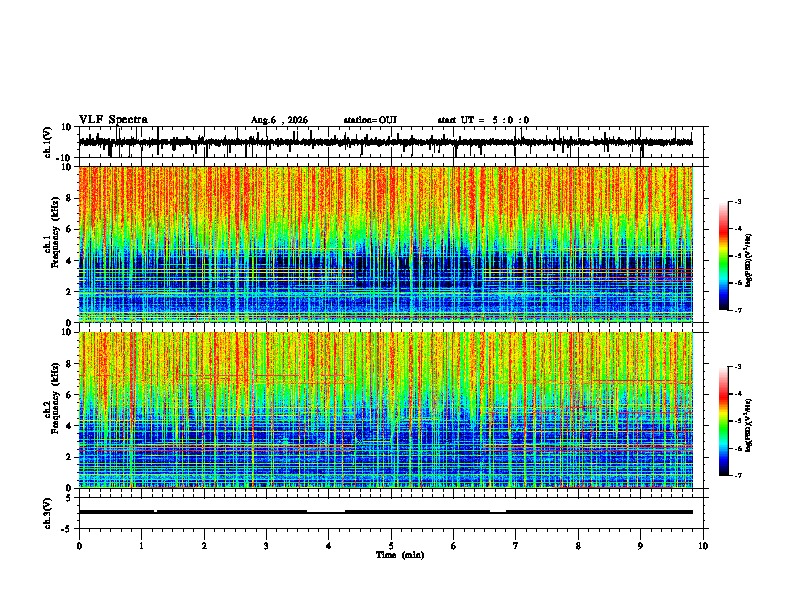This screenshot has width=792, height=612.
Task: Select the date label "Aug.6 , 2026"
Action: click(x=279, y=120)
